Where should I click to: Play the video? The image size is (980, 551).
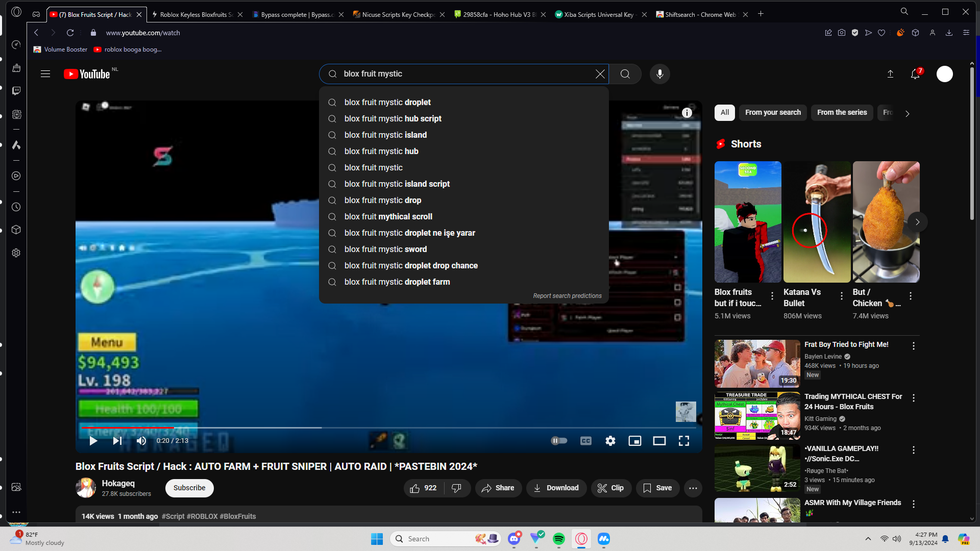pos(93,441)
